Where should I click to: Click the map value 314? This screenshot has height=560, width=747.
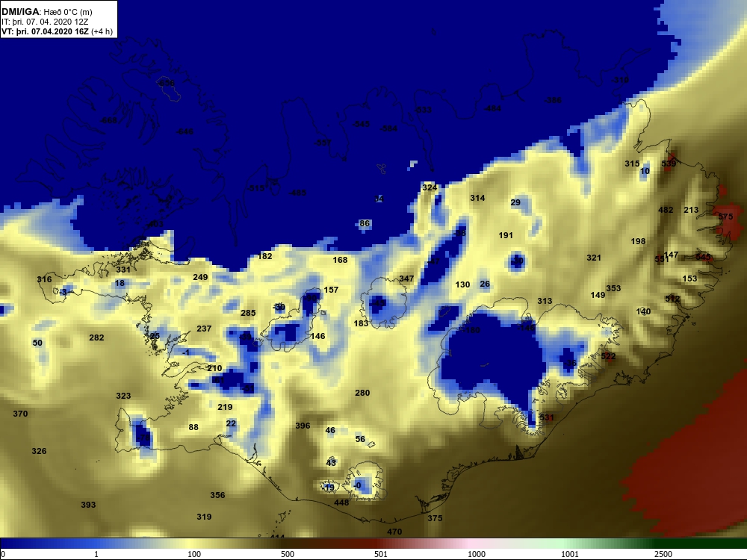point(477,198)
